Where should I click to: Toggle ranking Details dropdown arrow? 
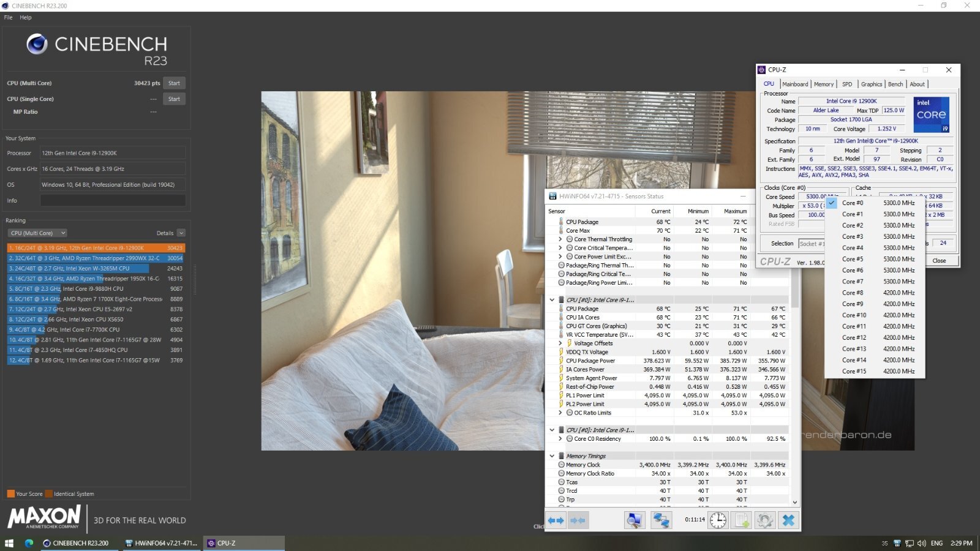point(181,233)
